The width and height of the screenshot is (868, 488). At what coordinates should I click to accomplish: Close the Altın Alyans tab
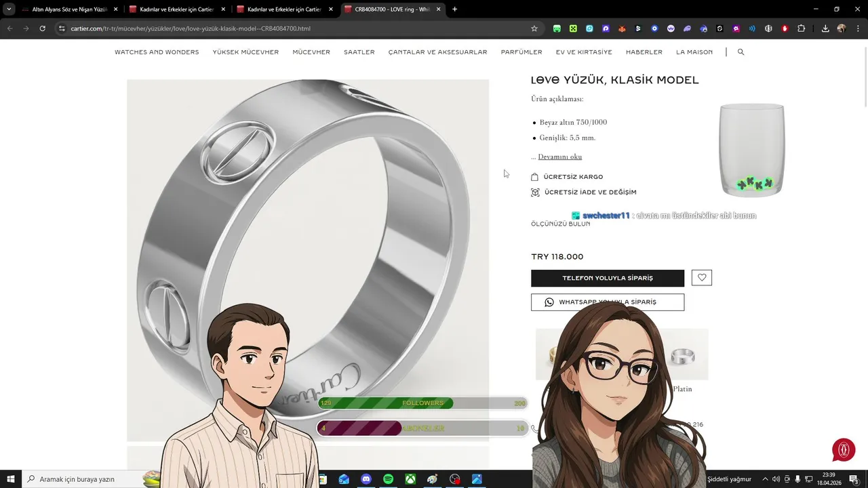pyautogui.click(x=116, y=9)
